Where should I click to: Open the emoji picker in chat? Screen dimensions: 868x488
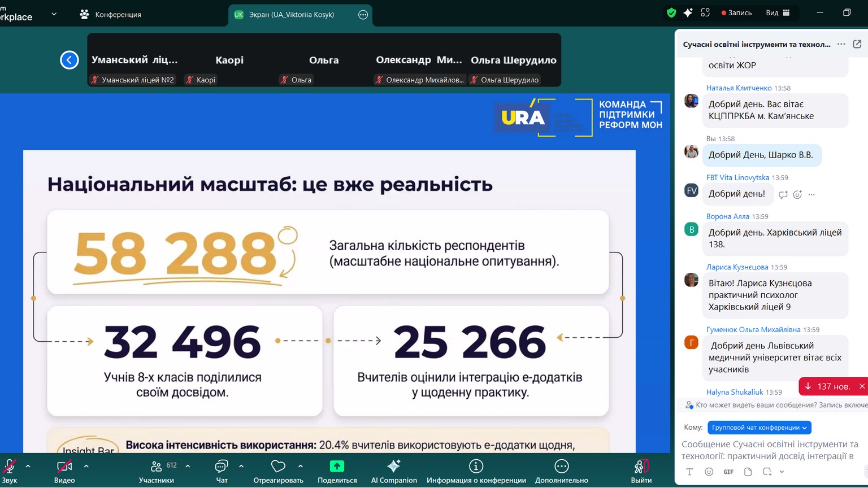[x=709, y=472]
